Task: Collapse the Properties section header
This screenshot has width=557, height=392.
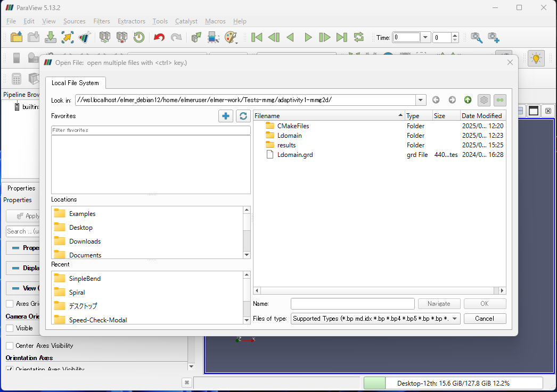Action: pyautogui.click(x=23, y=248)
